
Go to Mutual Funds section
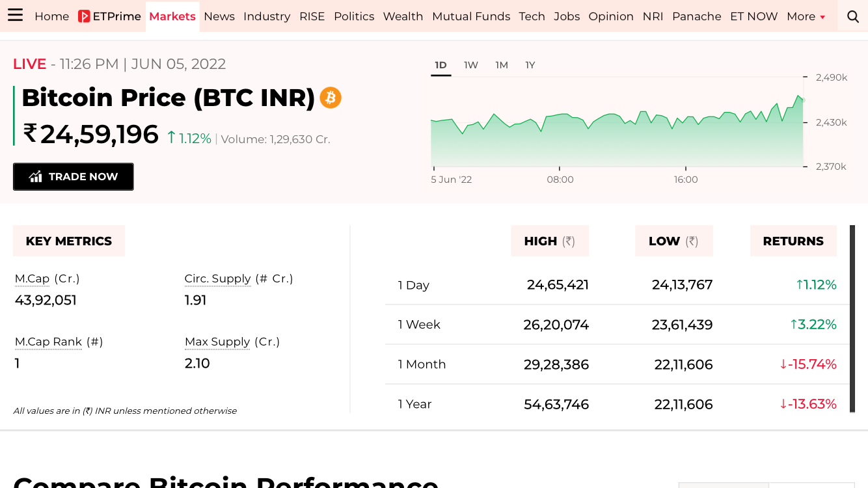[471, 16]
